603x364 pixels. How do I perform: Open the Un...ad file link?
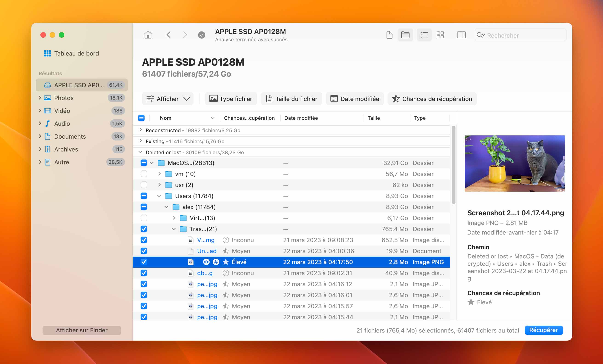[207, 251]
